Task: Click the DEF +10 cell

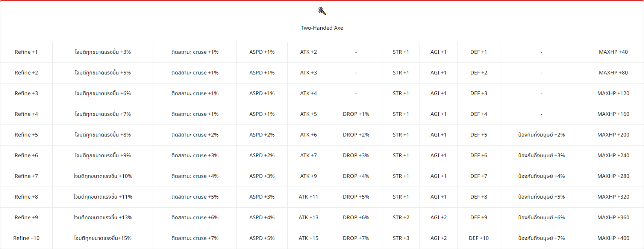Action: (479, 238)
